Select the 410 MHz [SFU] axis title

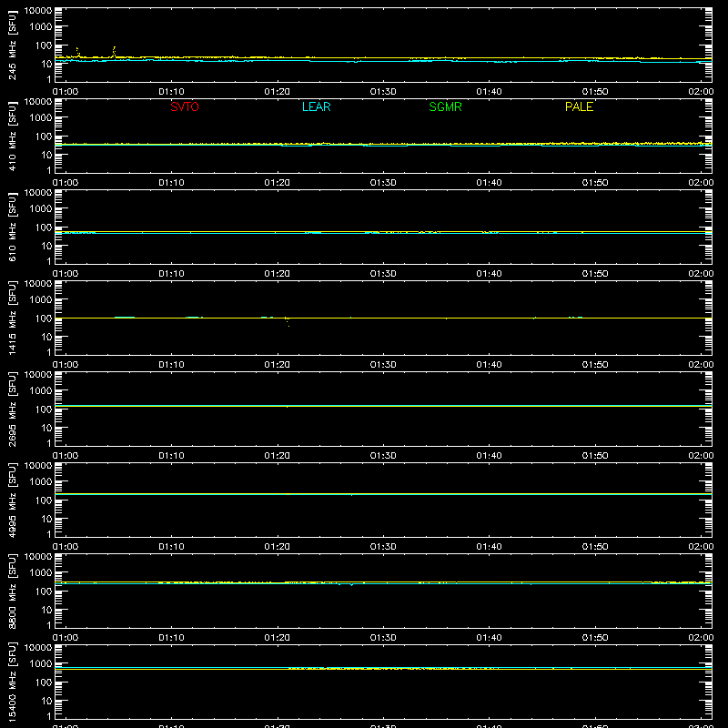(13, 136)
